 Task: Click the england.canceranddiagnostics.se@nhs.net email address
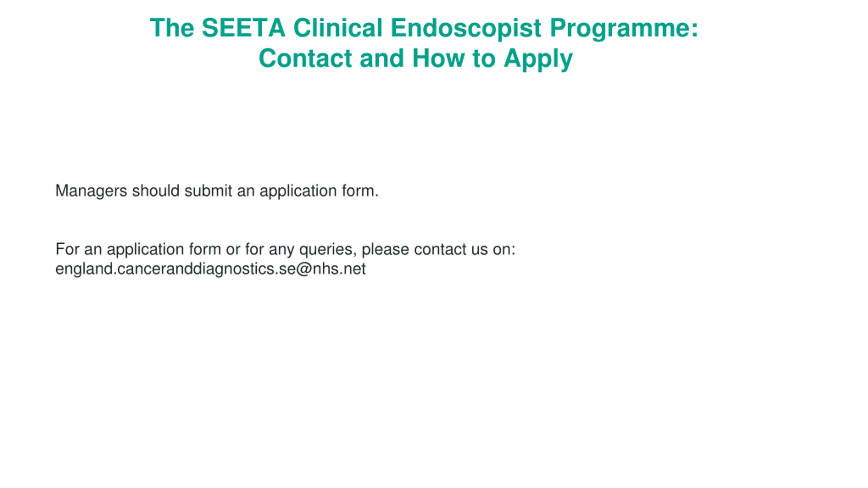coord(211,269)
